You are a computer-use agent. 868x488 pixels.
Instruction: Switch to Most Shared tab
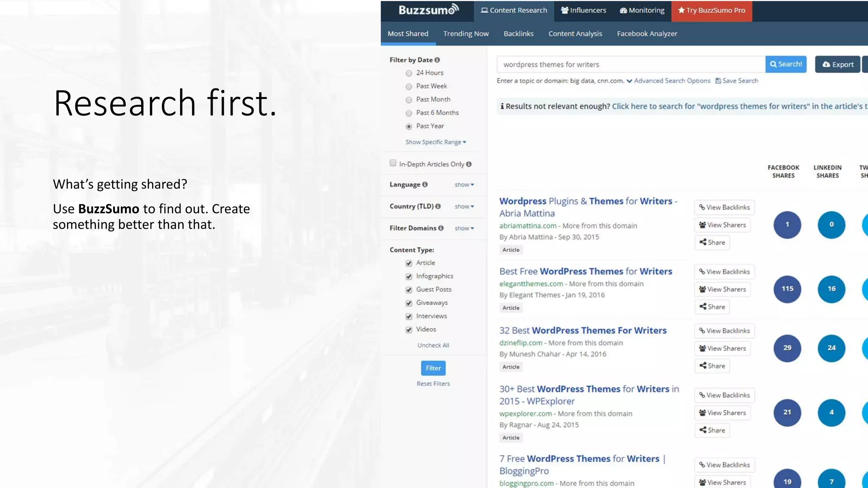tap(408, 33)
